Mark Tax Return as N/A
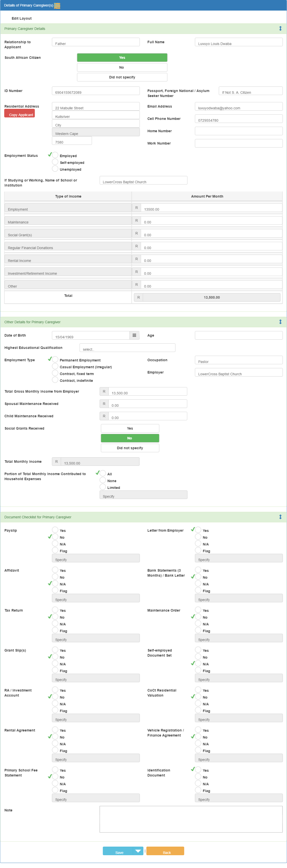287x868 pixels. [55, 623]
